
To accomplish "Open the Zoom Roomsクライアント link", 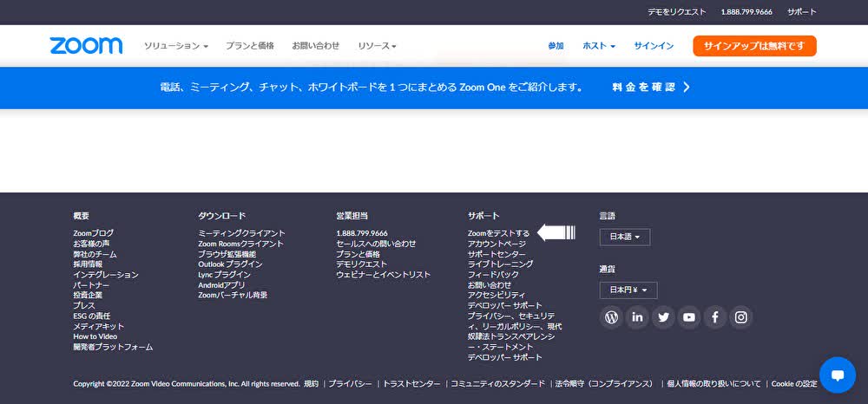I will pos(240,244).
